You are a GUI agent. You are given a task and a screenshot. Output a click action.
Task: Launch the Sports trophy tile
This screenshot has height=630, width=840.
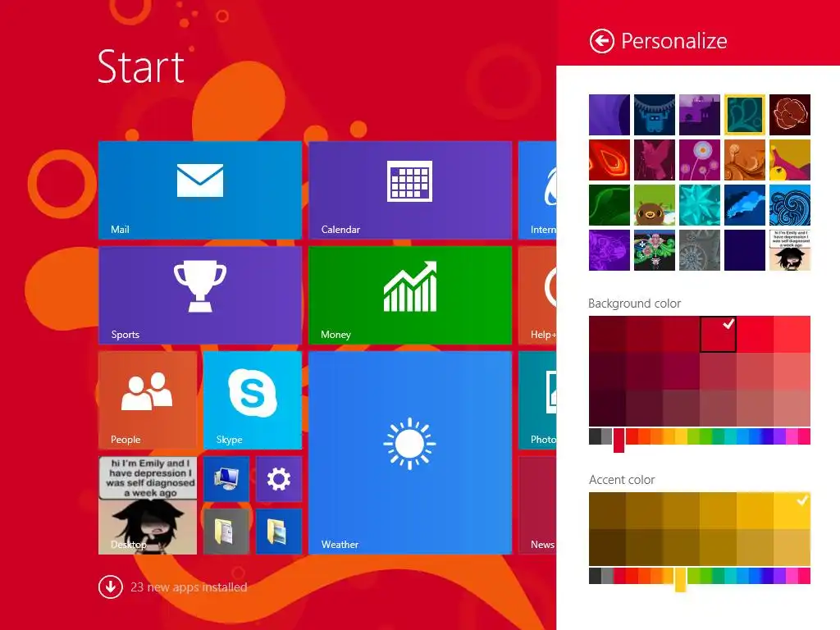click(x=200, y=294)
